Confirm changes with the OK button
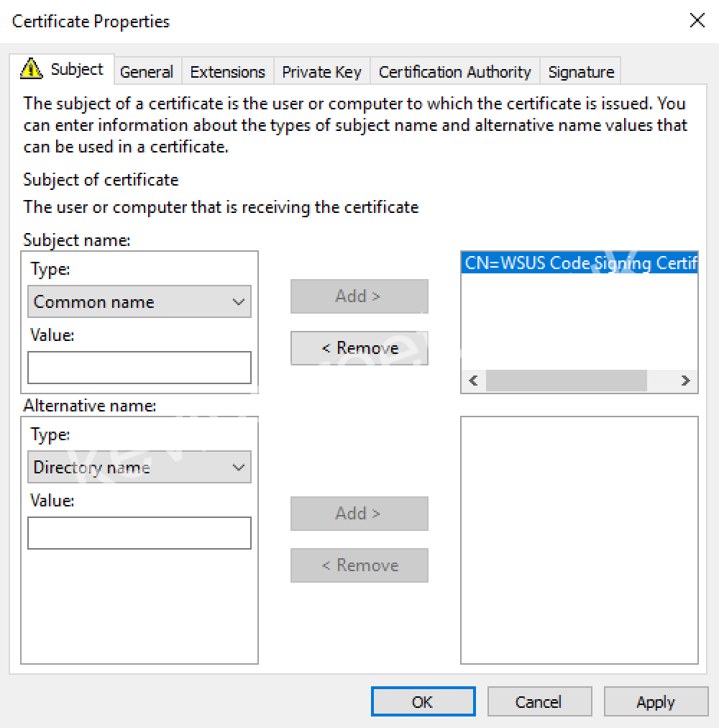Viewport: 719px width, 728px height. click(423, 702)
